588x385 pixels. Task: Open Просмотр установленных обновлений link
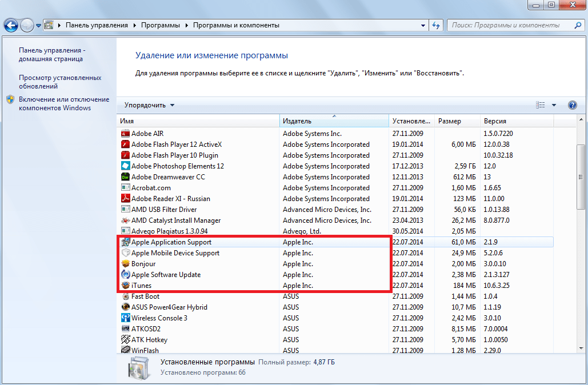(59, 82)
